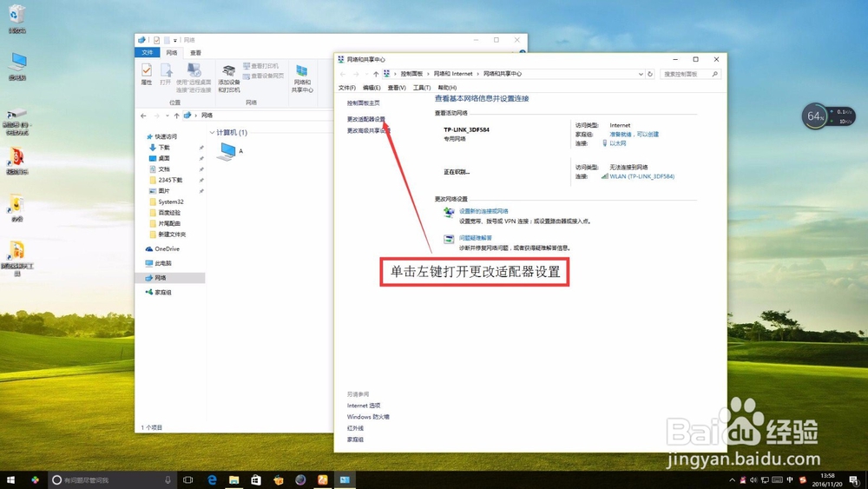Open 编辑(E) menu
Viewport: 868px width, 489px height.
[372, 88]
